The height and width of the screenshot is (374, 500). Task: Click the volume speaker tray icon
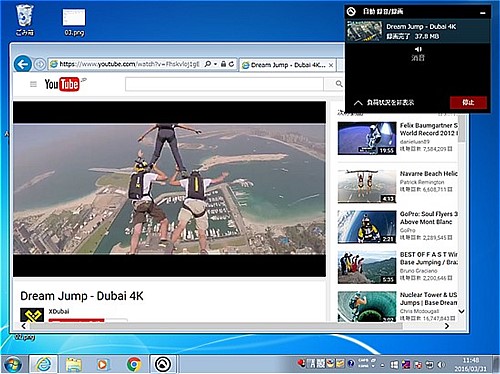(x=441, y=365)
